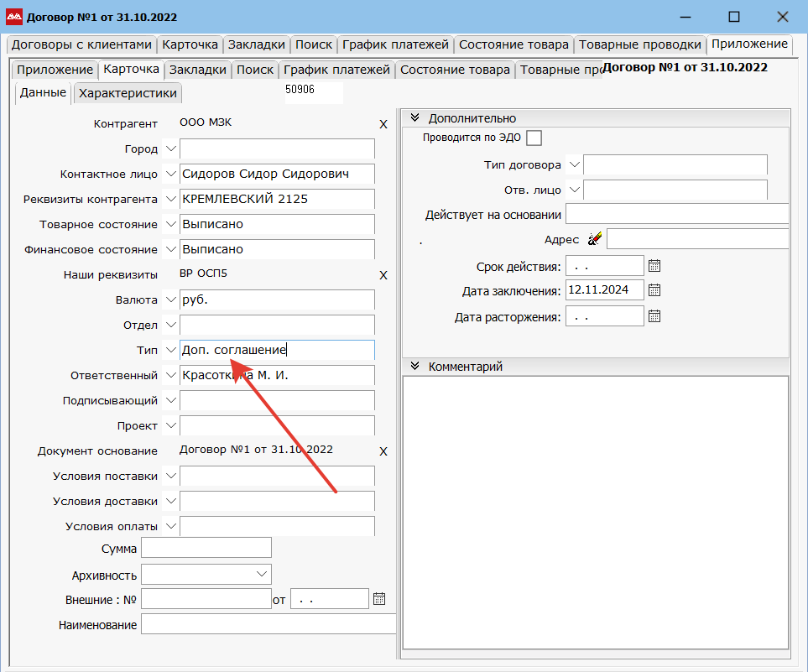The height and width of the screenshot is (672, 808).
Task: Click the Наименование input field
Action: click(x=268, y=624)
